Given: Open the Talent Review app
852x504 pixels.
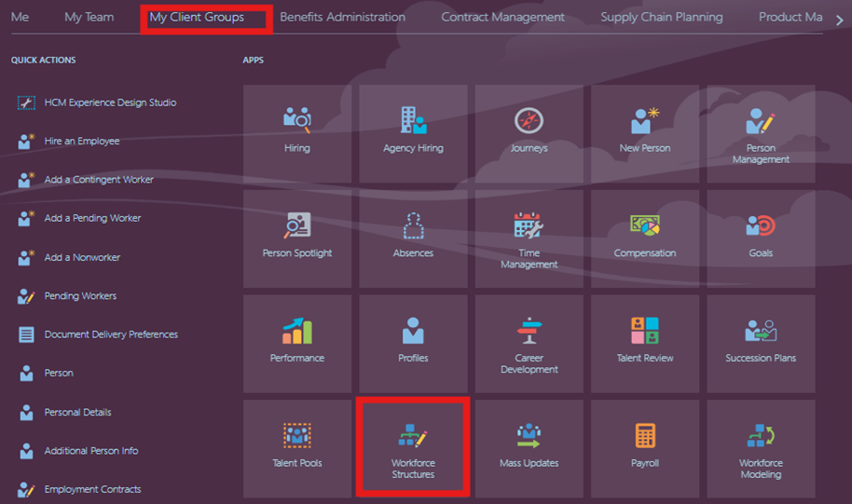Looking at the screenshot, I should click(645, 343).
